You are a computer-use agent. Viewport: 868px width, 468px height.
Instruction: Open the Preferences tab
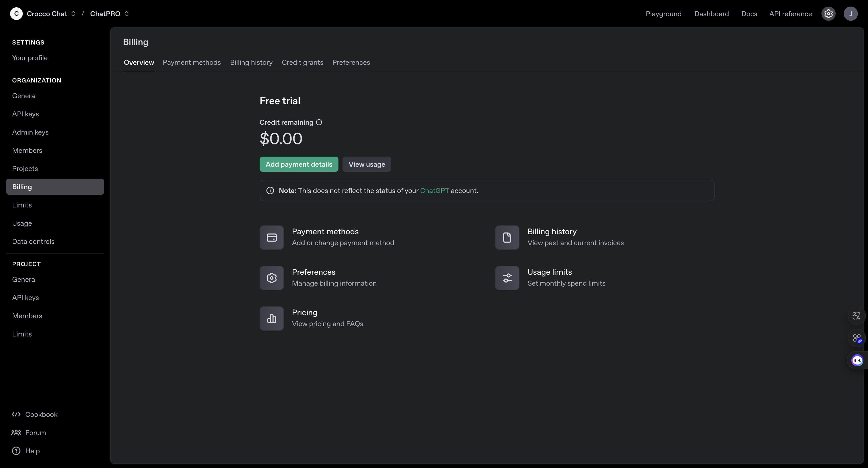[x=351, y=62]
